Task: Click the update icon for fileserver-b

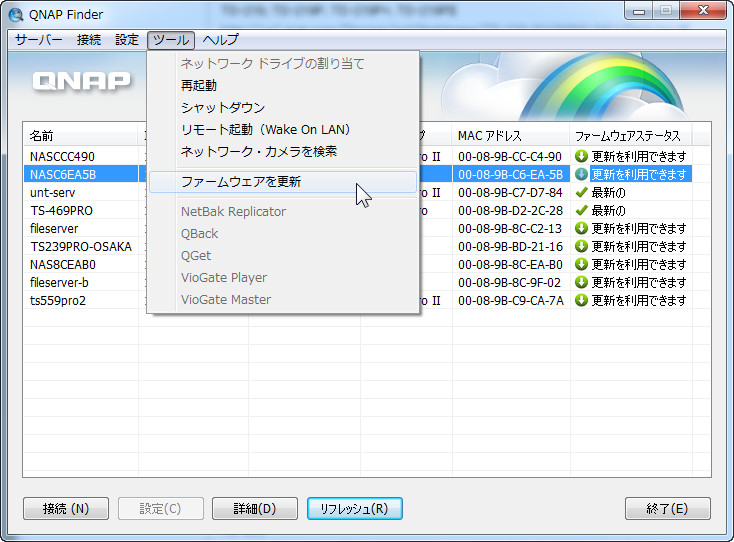Action: (581, 282)
